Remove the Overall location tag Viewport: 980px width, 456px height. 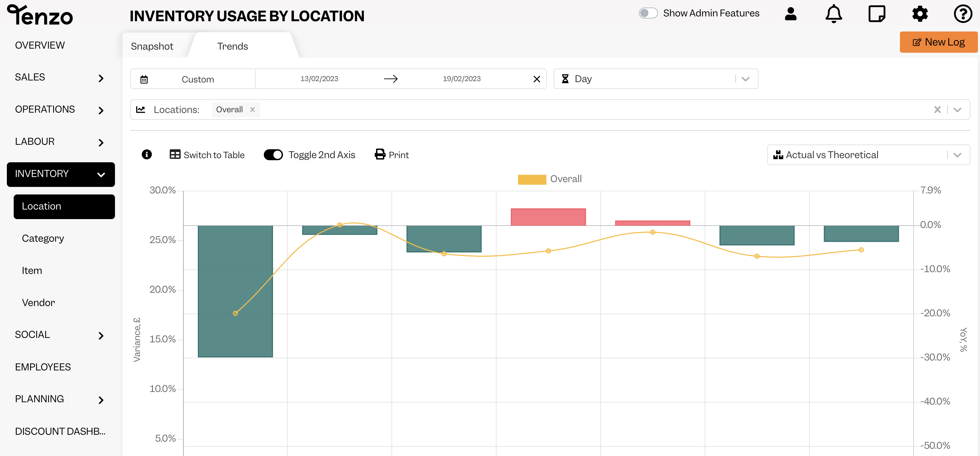point(252,110)
